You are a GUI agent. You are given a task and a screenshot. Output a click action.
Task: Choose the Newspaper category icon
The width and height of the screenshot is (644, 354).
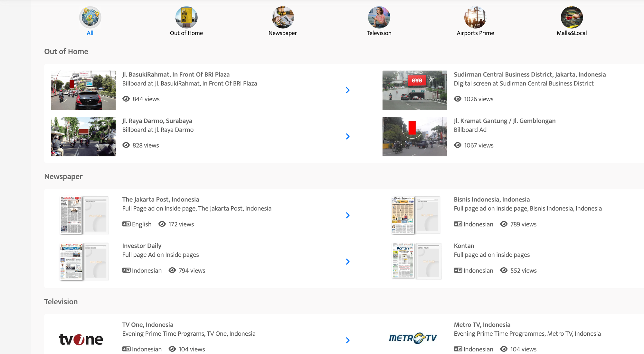[283, 17]
